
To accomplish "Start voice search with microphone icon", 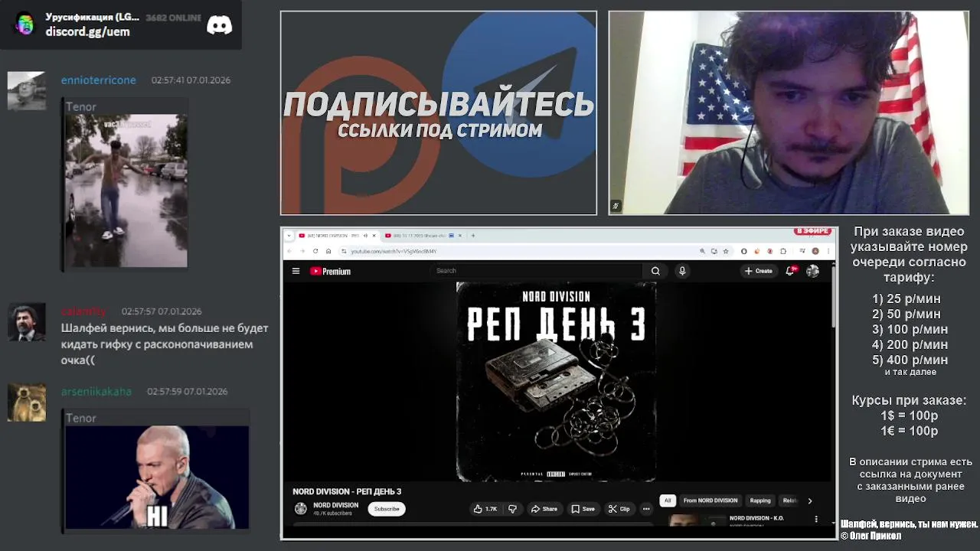I will (682, 271).
